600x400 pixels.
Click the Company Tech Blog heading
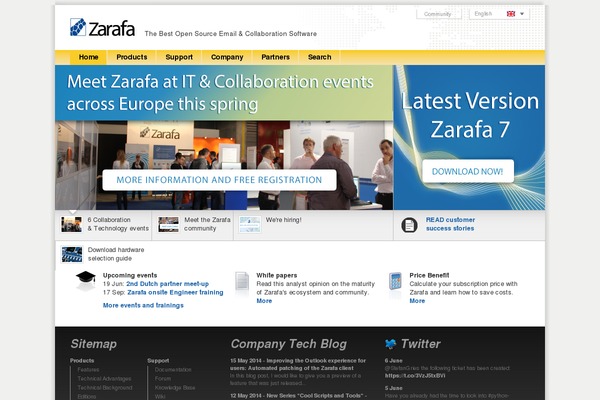point(289,344)
